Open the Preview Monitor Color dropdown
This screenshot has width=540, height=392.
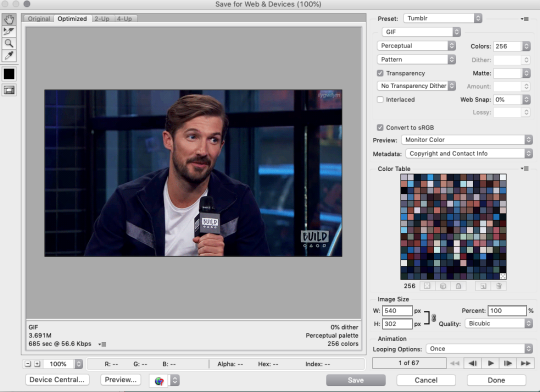tap(467, 140)
